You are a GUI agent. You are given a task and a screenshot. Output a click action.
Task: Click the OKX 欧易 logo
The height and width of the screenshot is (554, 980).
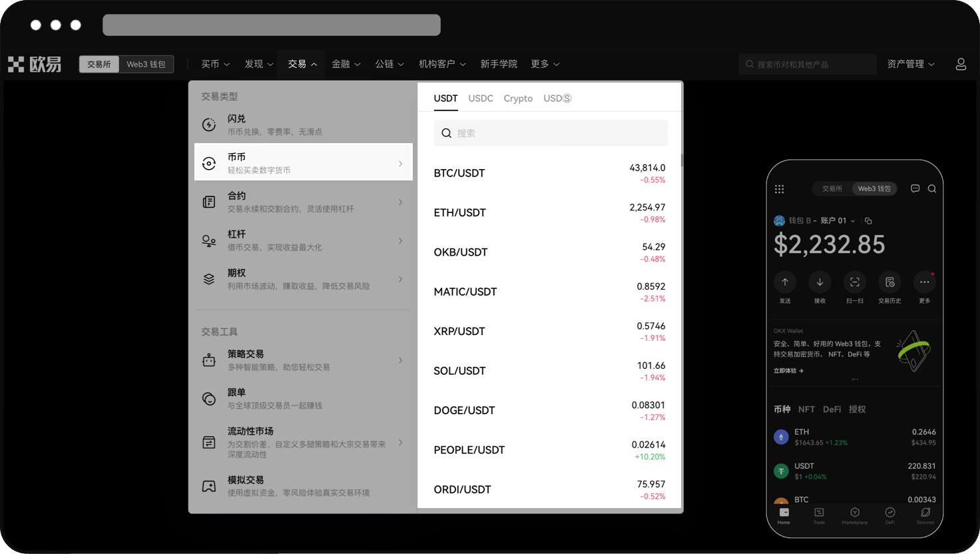[35, 64]
